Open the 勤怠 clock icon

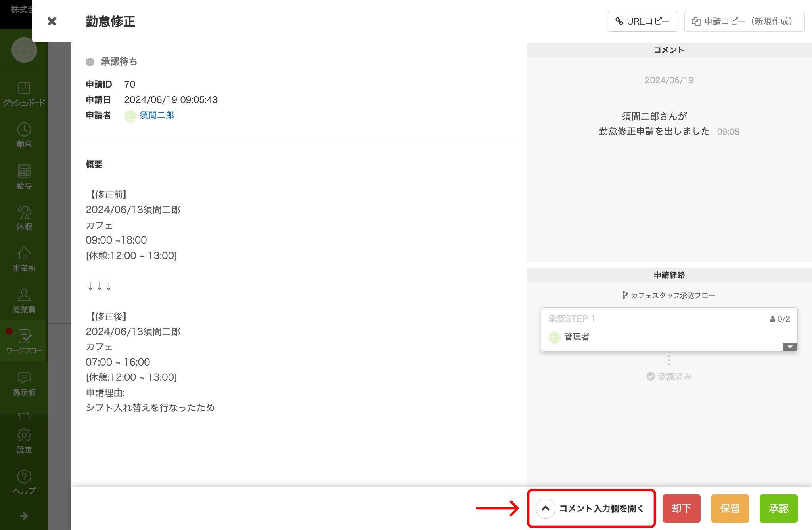pos(24,130)
